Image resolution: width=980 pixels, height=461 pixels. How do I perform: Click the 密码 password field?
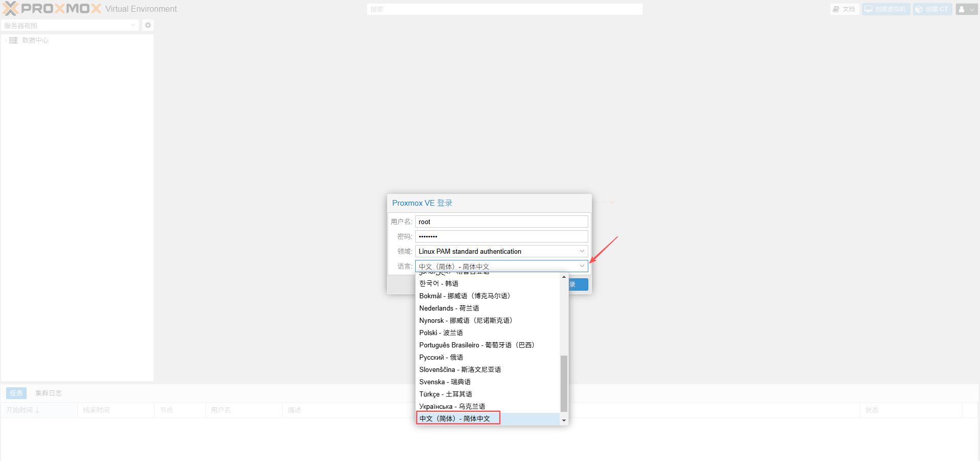point(502,236)
